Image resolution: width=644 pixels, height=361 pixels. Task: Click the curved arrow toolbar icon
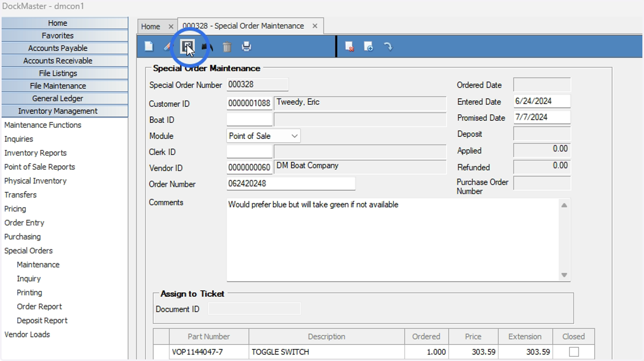388,47
